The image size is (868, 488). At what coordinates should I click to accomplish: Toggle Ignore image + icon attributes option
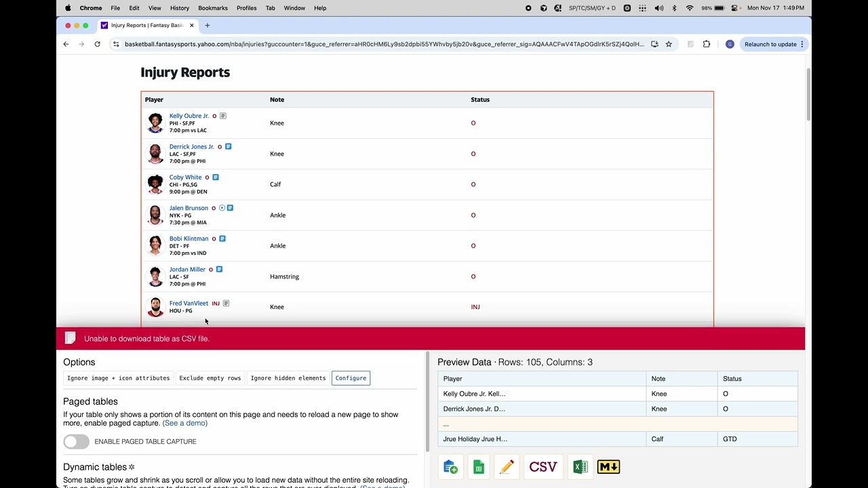[x=118, y=378]
